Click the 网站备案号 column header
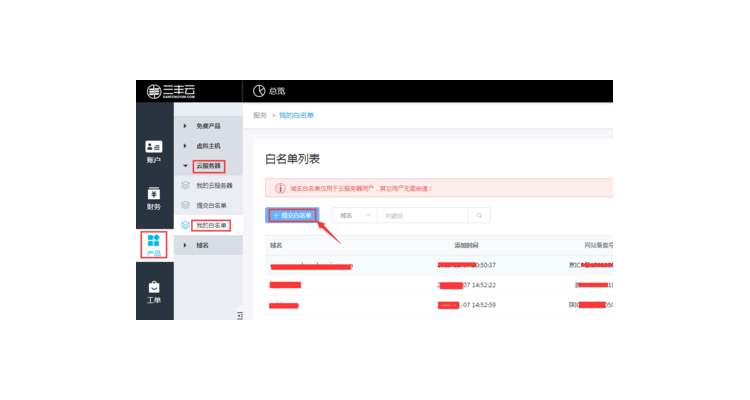The image size is (750, 400). (598, 245)
